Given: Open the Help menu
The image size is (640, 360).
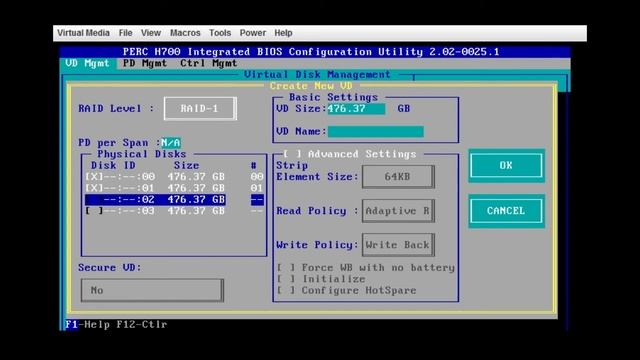Looking at the screenshot, I should (x=283, y=33).
